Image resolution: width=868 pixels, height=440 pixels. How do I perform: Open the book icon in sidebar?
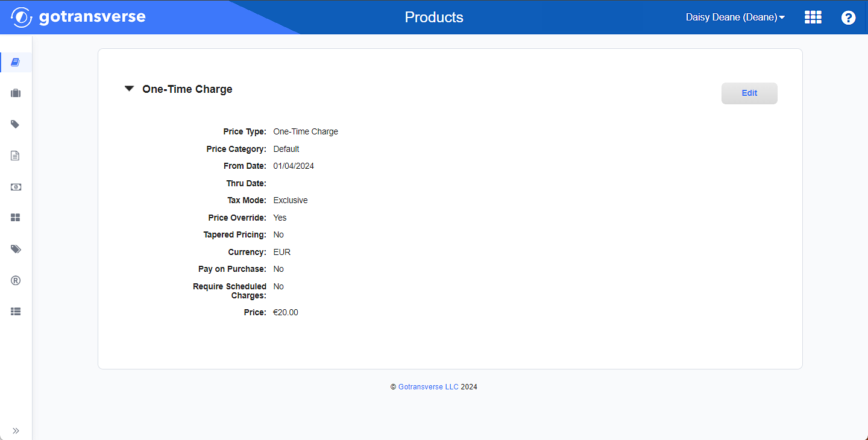16,62
